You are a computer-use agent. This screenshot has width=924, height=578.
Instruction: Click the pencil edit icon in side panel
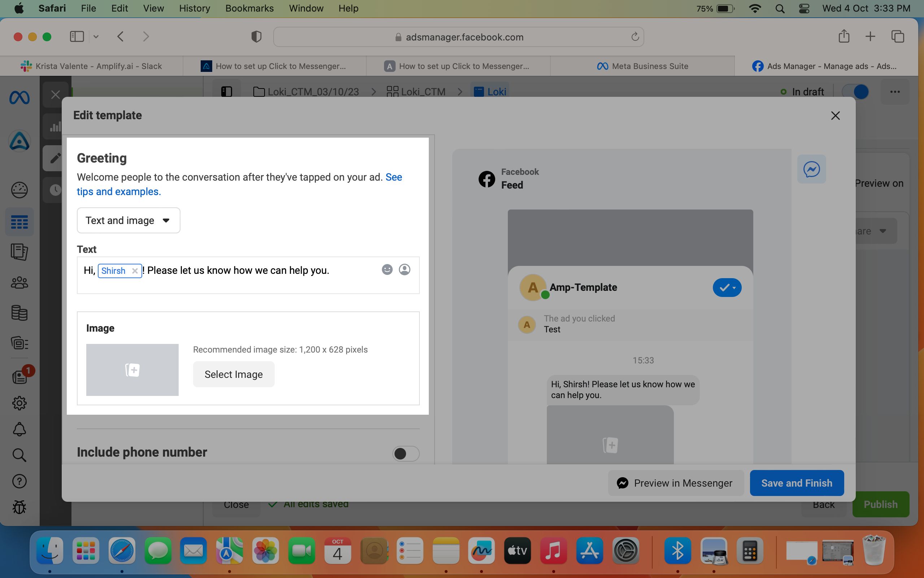pos(55,158)
